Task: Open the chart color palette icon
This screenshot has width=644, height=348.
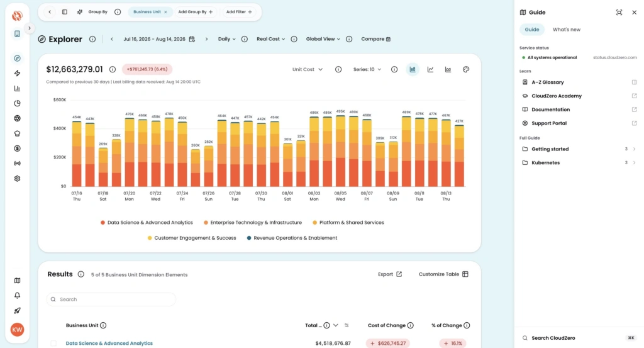Action: 466,69
